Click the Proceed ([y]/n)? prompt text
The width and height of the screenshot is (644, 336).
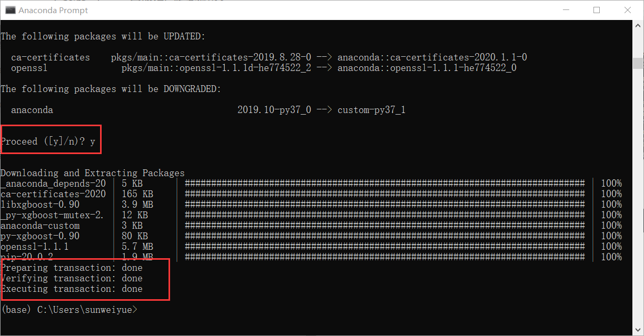47,141
